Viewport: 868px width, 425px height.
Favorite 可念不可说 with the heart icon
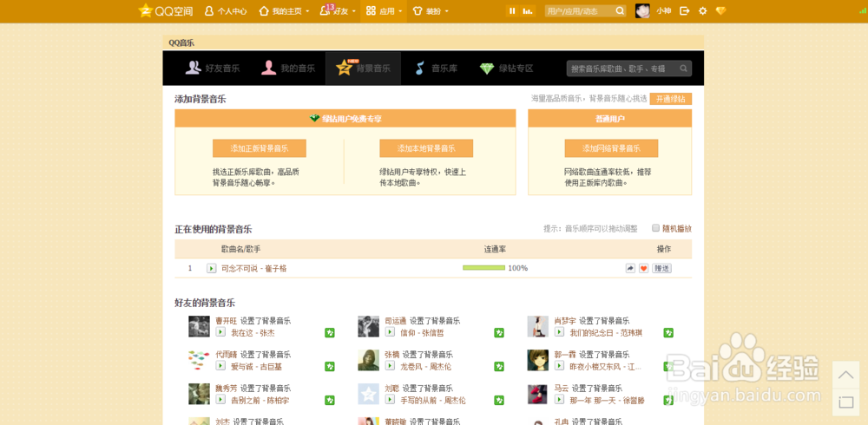click(x=643, y=268)
